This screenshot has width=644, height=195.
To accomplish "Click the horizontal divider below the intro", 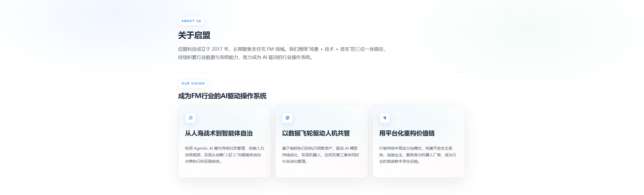I will pyautogui.click(x=322, y=72).
